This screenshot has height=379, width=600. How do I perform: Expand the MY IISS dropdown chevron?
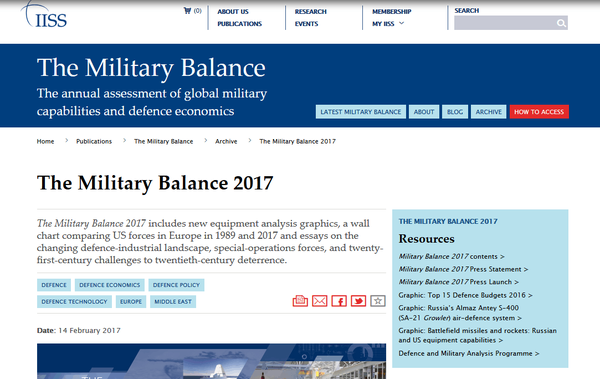(x=401, y=23)
